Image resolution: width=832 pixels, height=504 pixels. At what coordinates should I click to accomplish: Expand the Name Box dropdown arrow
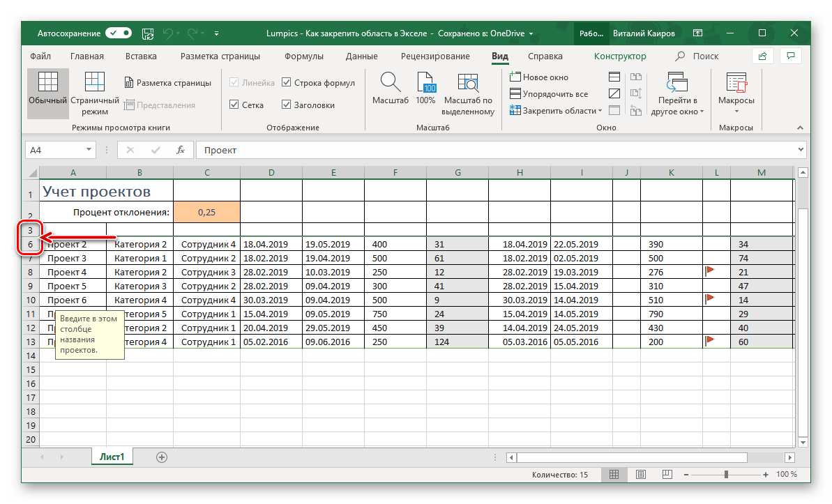point(89,150)
